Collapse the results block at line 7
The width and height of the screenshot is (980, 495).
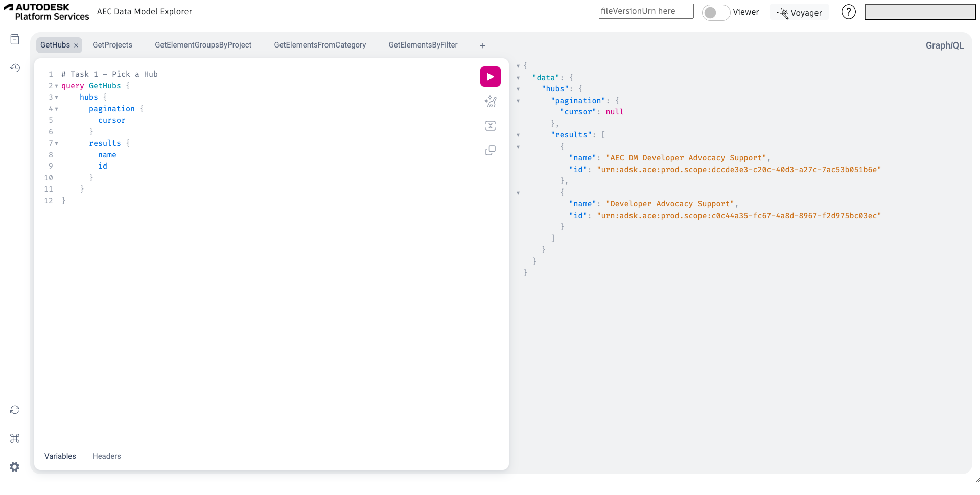(56, 144)
